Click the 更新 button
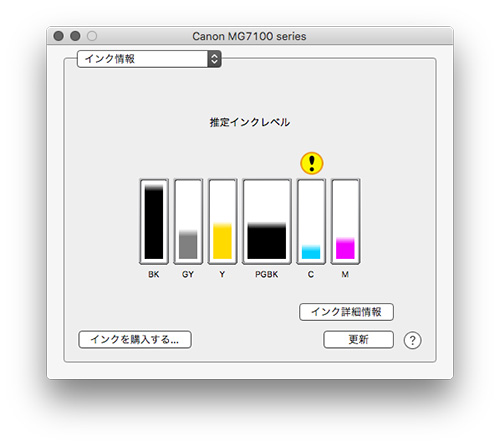The image size is (500, 446). [x=358, y=340]
